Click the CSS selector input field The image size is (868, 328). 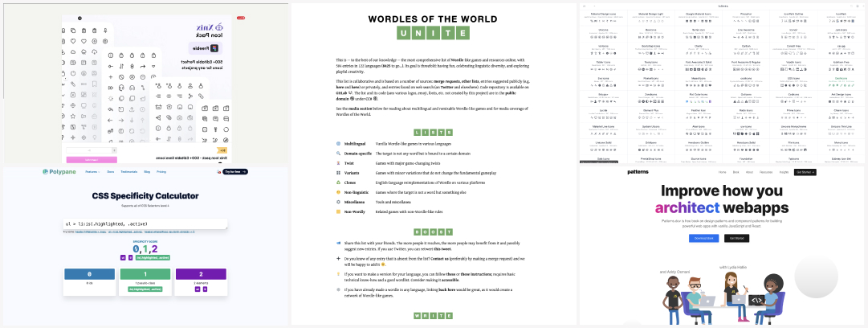tap(145, 224)
